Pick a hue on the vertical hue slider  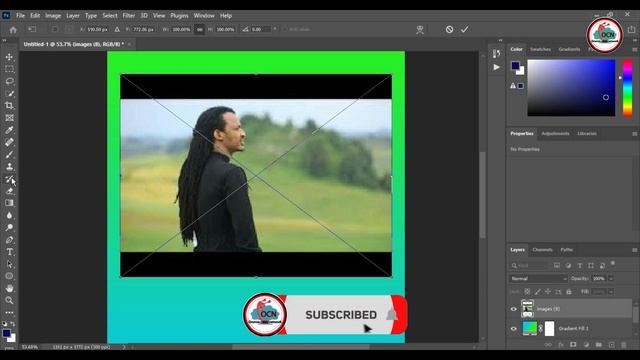(x=627, y=88)
